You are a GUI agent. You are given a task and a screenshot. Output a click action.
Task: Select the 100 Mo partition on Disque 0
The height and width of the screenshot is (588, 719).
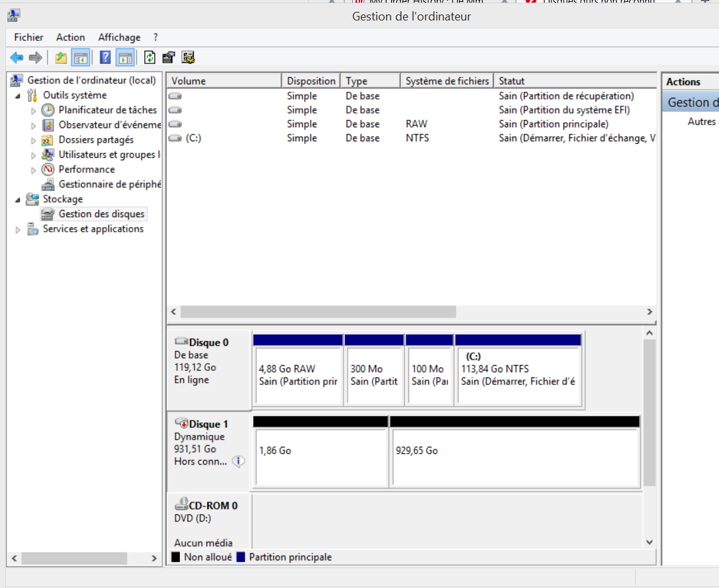pos(429,371)
